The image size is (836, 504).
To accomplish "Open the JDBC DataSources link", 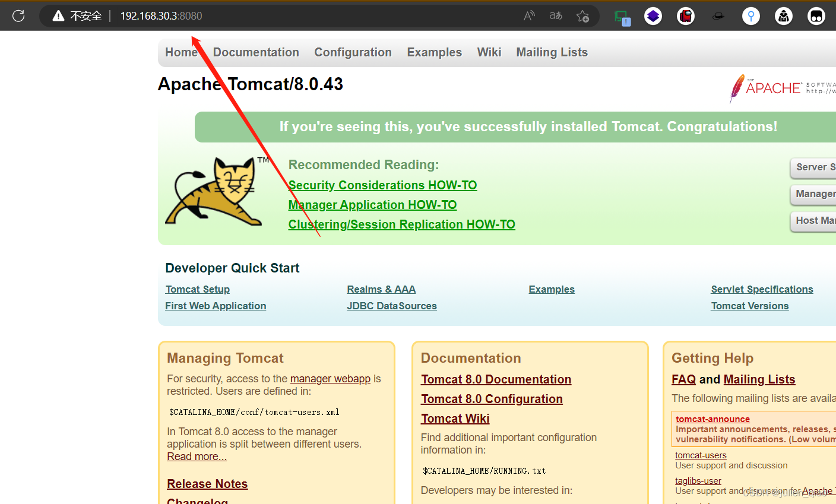I will 392,306.
